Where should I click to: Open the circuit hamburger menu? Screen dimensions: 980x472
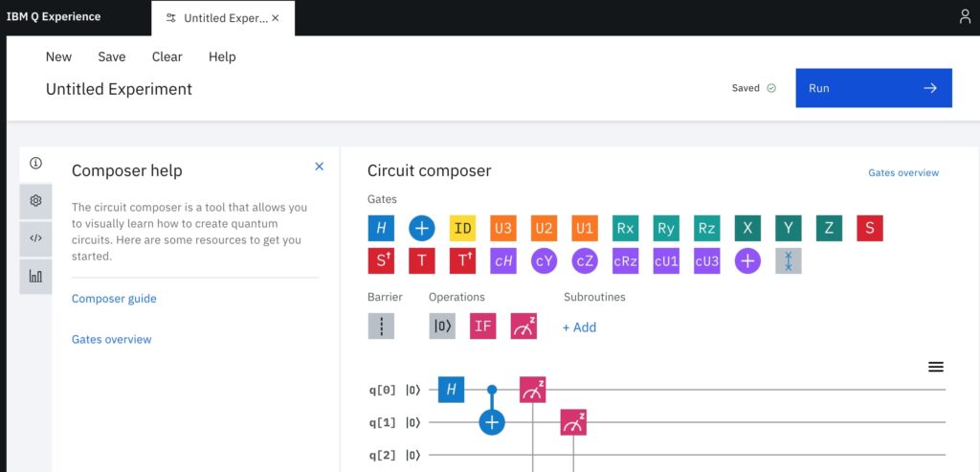(x=936, y=367)
